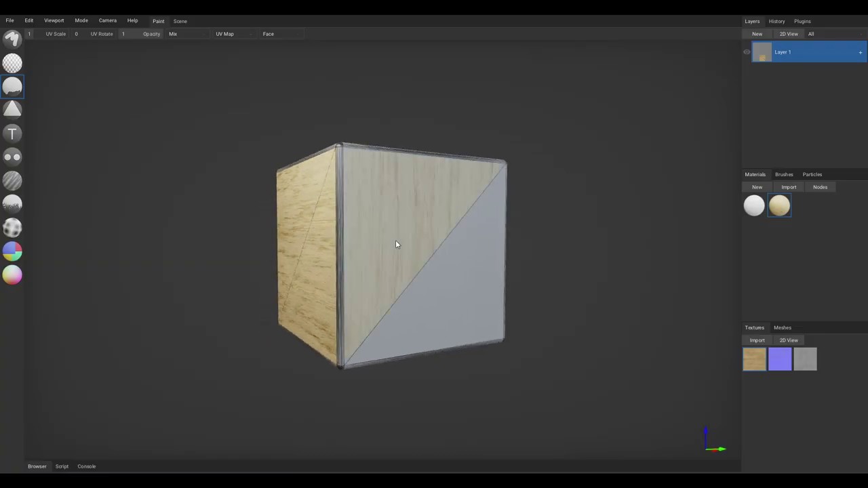This screenshot has width=868, height=488.
Task: Open the All layer filter dropdown
Action: (x=821, y=34)
